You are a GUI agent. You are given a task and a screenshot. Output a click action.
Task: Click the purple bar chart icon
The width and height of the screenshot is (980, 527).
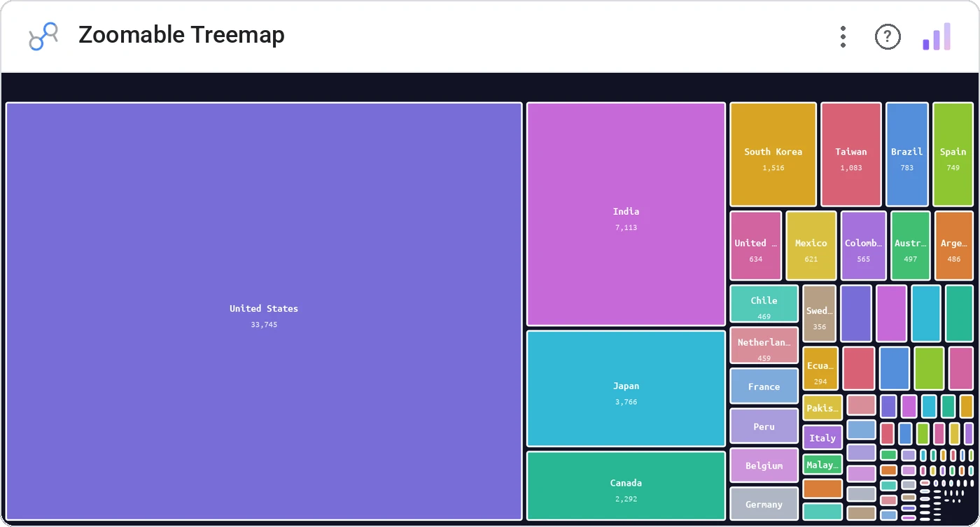(x=937, y=36)
